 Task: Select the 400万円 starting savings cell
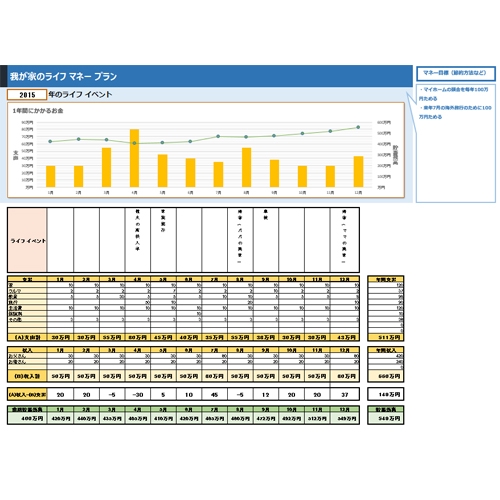[x=27, y=418]
